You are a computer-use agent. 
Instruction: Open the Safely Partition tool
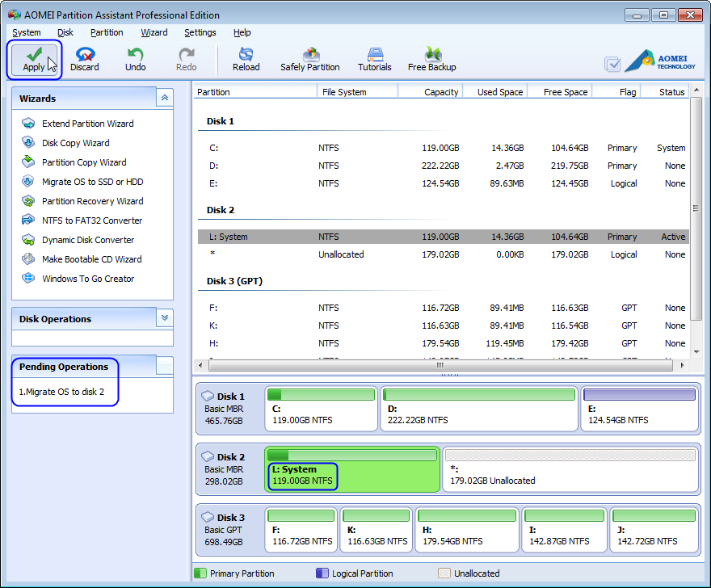coord(309,55)
